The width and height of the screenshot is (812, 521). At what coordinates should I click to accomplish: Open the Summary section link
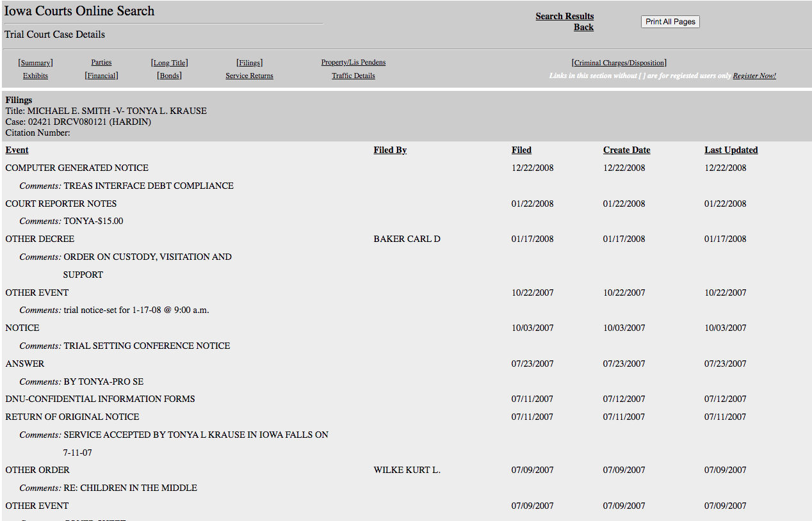click(35, 63)
